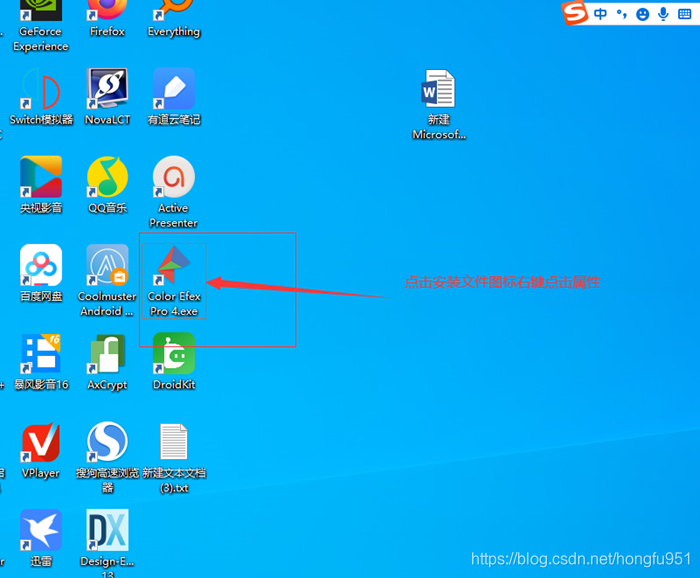700x578 pixels.
Task: Toggle Chinese/English mode 中 in Sogou bar
Action: 600,14
